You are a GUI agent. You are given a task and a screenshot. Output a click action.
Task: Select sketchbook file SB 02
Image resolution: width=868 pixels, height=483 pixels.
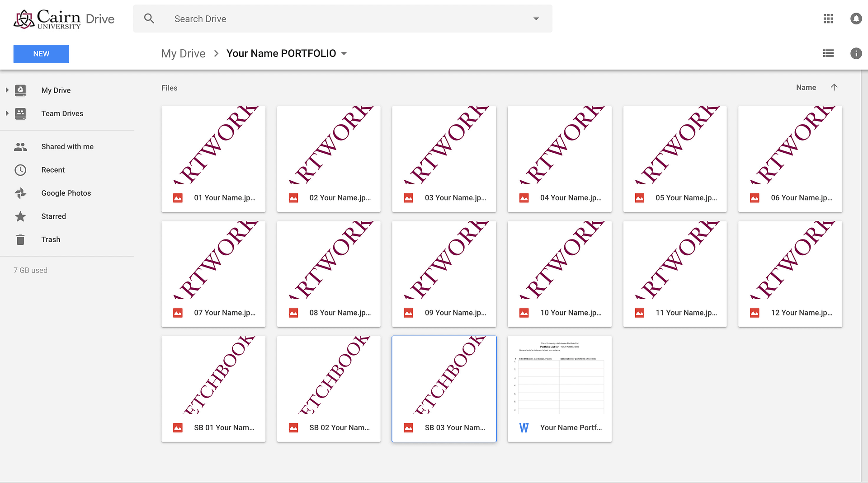click(329, 389)
